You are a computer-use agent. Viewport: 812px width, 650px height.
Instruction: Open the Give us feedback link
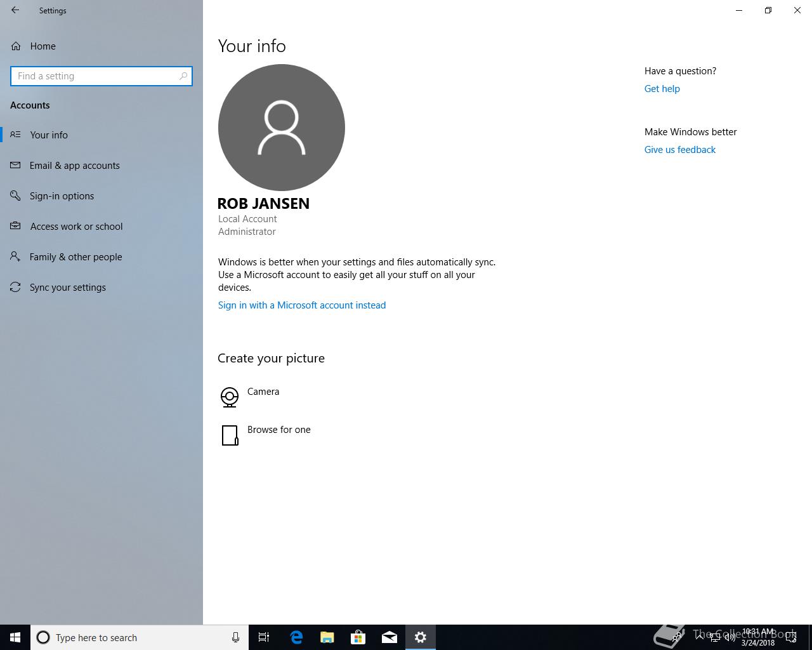(x=679, y=150)
